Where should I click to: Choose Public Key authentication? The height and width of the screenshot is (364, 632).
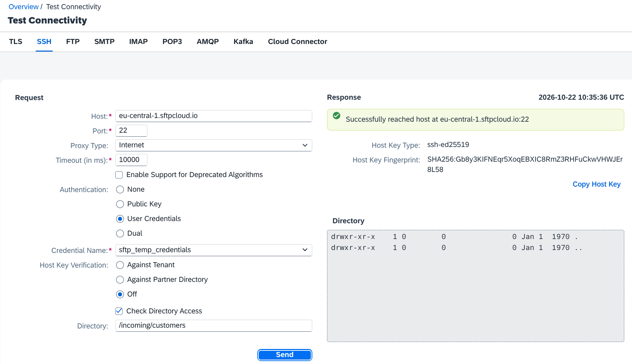click(x=120, y=204)
